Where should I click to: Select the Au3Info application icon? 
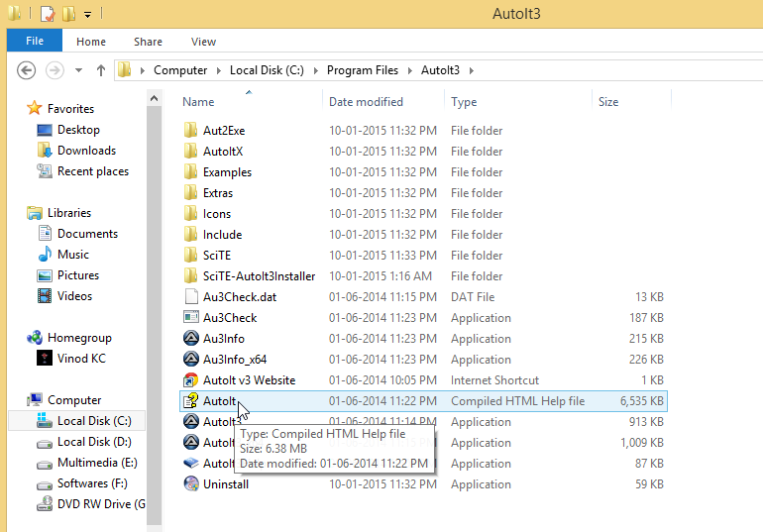[190, 339]
